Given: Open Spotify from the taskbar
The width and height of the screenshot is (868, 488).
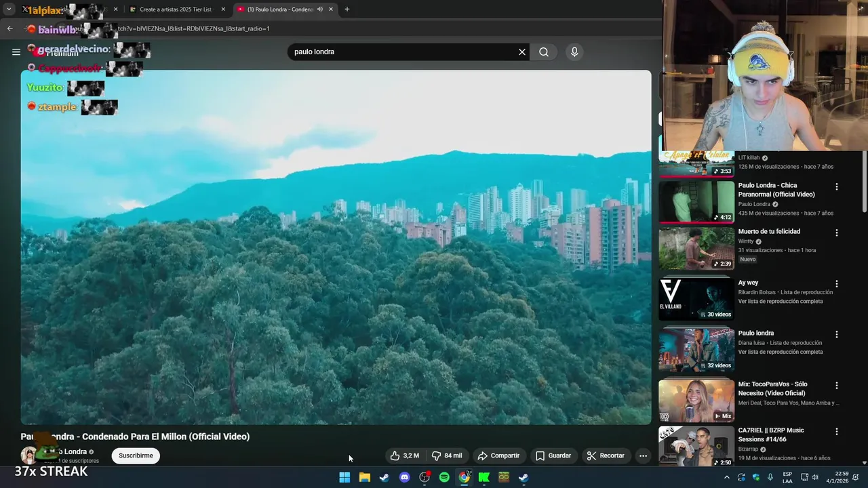Looking at the screenshot, I should point(444,477).
